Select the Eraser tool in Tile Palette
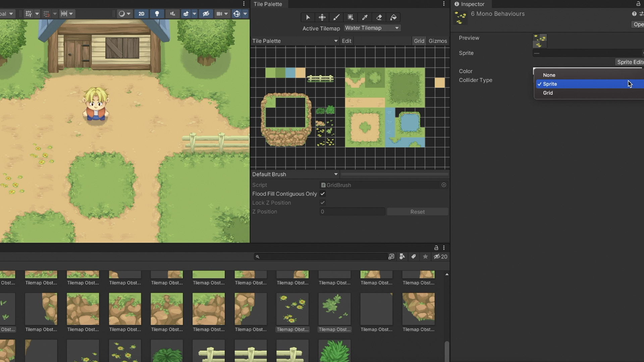The image size is (644, 362). [379, 17]
